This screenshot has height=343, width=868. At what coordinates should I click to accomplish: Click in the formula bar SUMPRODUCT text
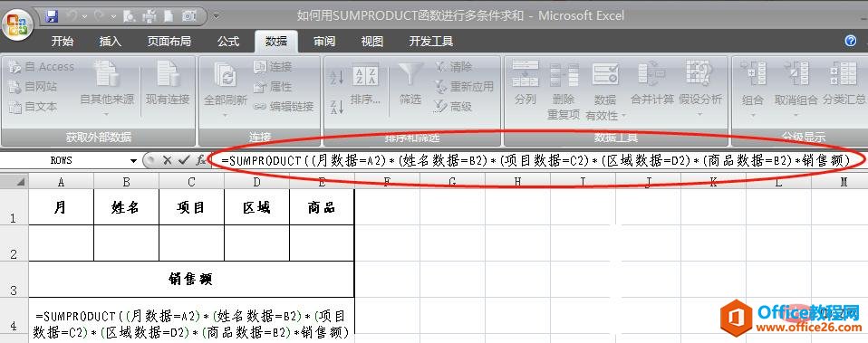(535, 160)
